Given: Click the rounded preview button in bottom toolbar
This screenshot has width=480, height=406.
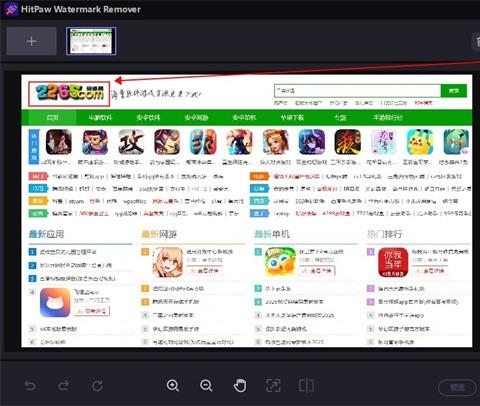Looking at the screenshot, I should click(457, 387).
